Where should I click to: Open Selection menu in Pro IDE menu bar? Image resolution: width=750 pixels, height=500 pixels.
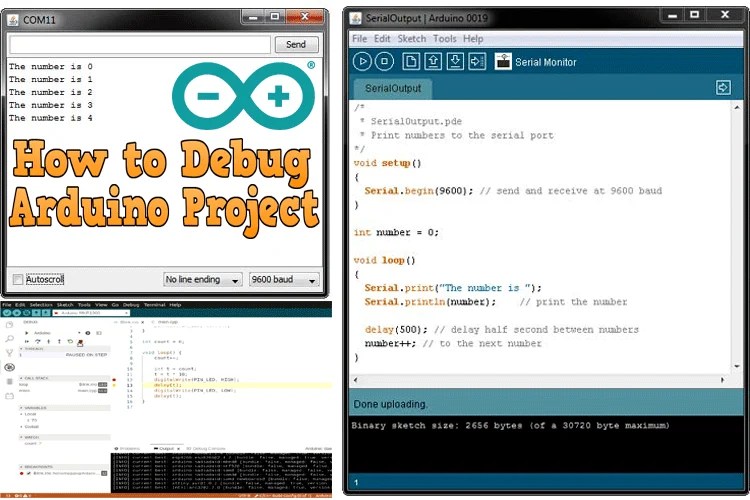(41, 305)
